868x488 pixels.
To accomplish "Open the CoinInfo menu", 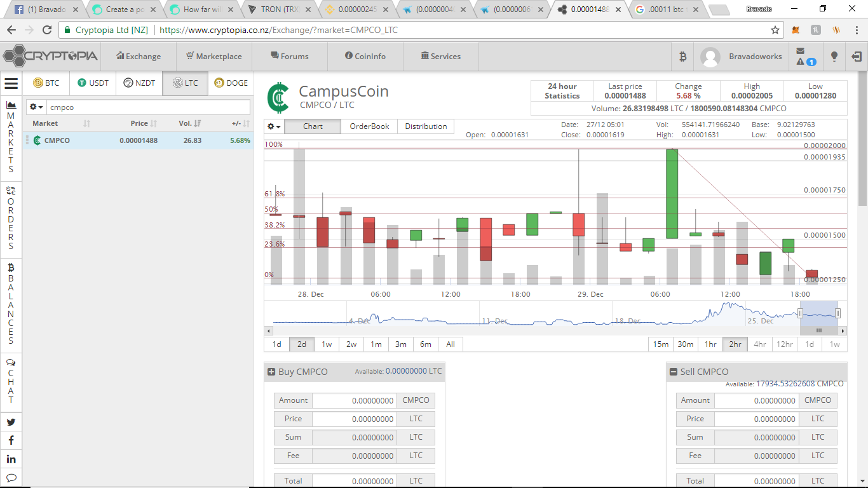I will 365,57.
